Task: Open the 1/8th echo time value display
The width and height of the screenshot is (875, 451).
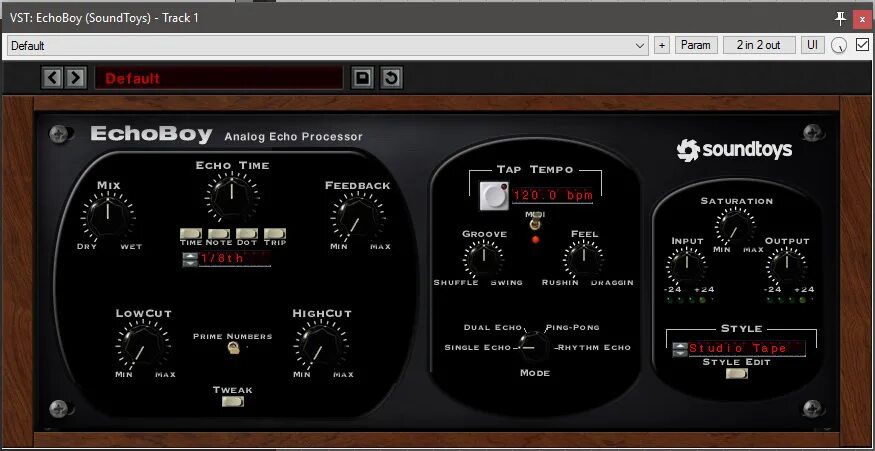Action: [234, 259]
